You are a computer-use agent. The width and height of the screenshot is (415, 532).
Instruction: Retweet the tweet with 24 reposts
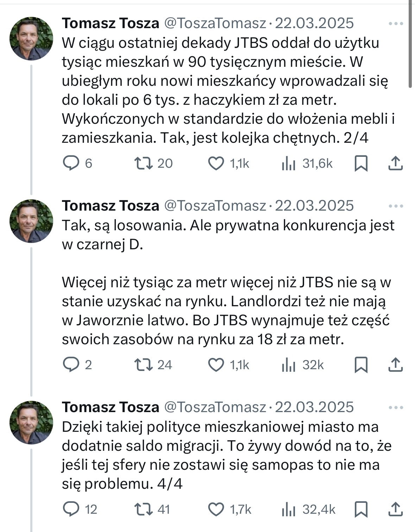tap(144, 365)
